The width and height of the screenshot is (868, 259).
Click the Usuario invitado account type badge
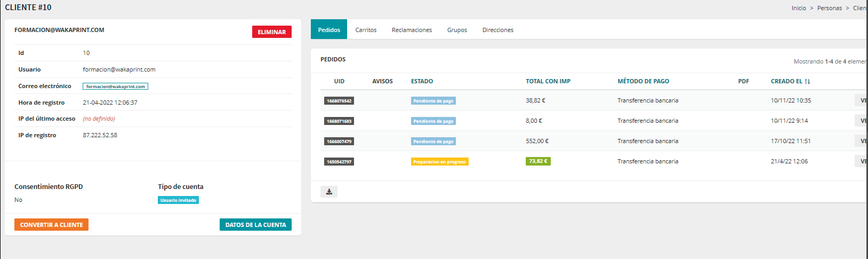click(178, 200)
